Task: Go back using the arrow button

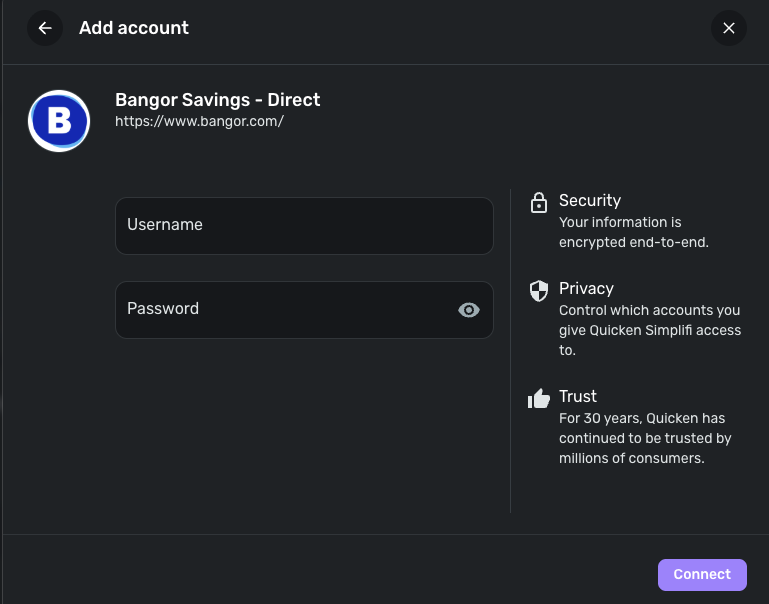Action: click(45, 28)
